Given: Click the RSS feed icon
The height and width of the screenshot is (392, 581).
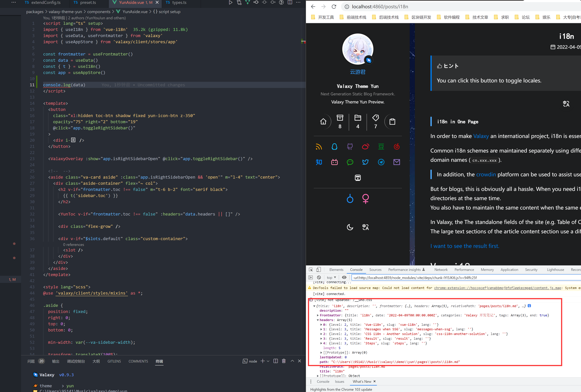Looking at the screenshot, I should [x=319, y=147].
